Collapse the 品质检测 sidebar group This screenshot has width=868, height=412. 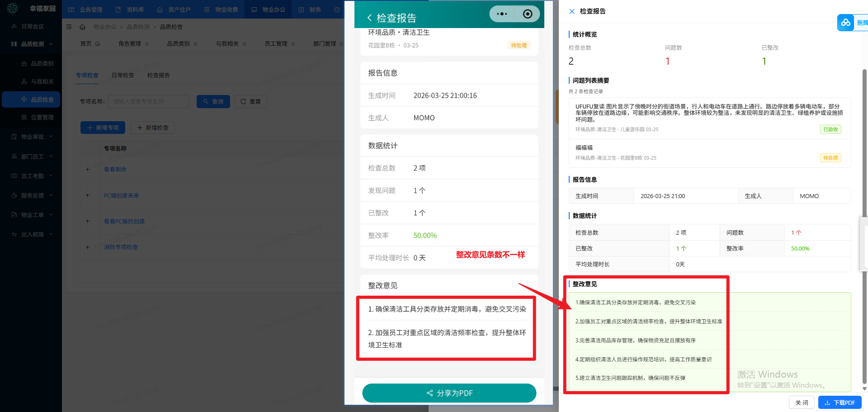(51, 44)
